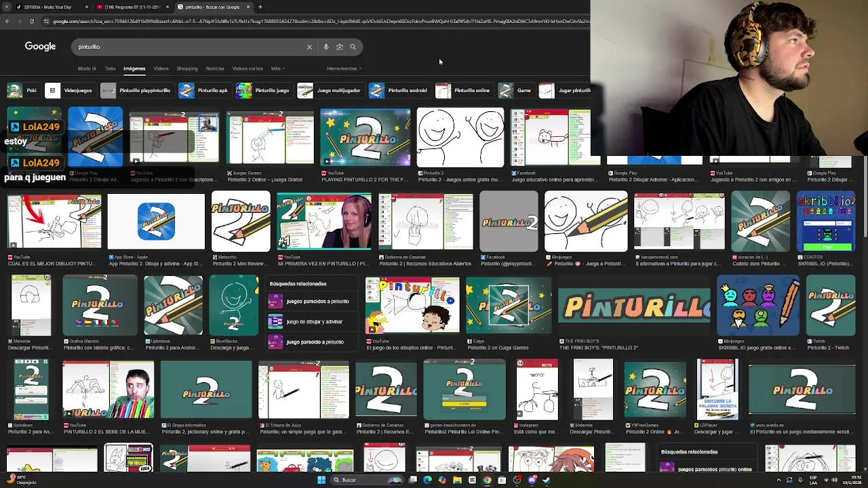Screen dimensions: 868x488
Task: Open the skribbl.io thumbnail image
Action: (x=825, y=222)
